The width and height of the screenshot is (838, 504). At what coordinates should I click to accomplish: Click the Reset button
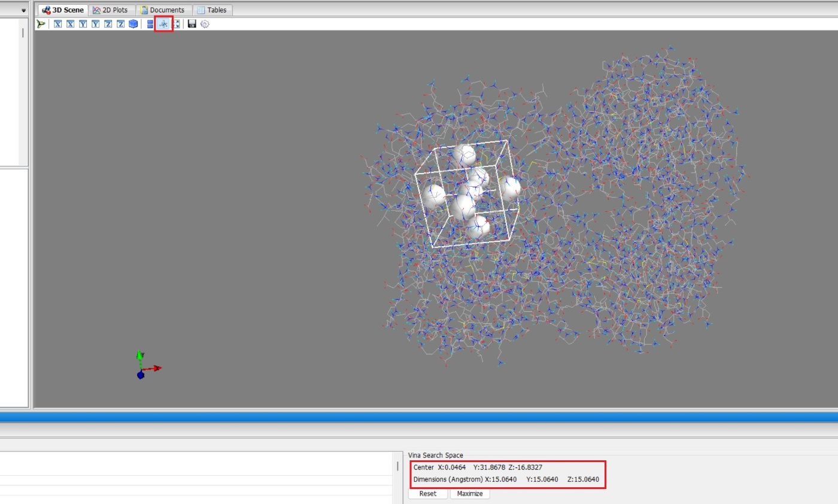(427, 494)
